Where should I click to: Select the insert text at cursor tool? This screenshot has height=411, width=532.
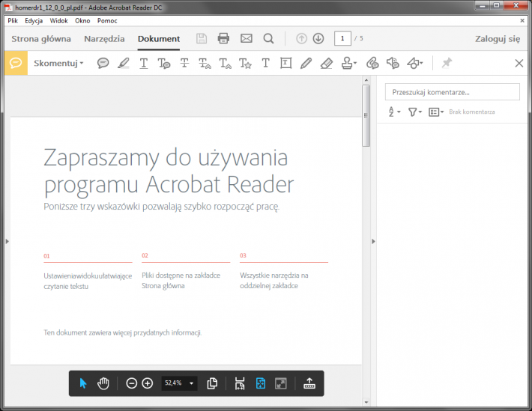point(225,64)
